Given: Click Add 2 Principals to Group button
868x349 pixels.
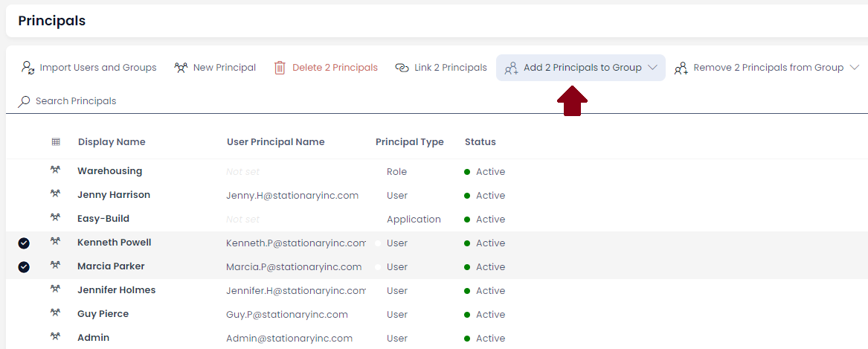Looking at the screenshot, I should pyautogui.click(x=581, y=68).
